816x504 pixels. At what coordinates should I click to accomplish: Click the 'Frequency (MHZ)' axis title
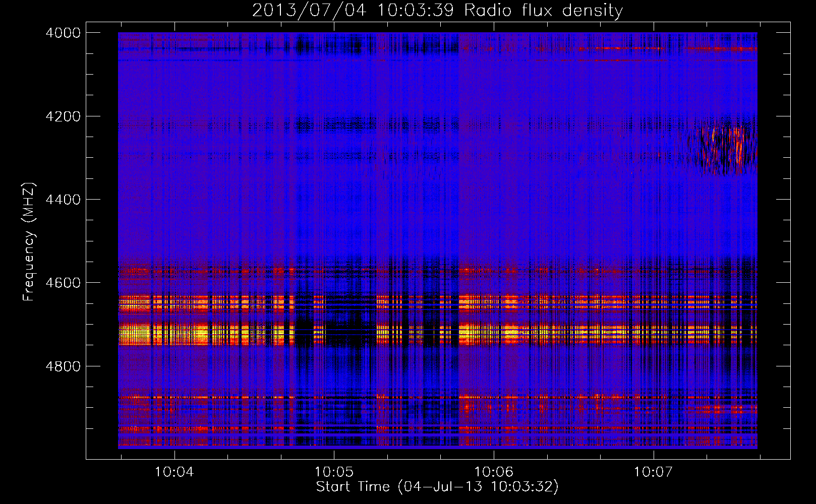(x=29, y=242)
